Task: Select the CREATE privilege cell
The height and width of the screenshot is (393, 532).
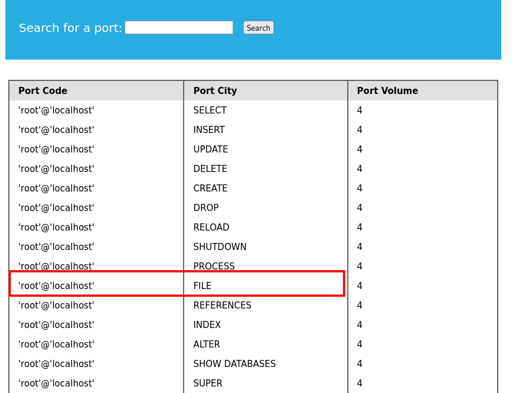Action: pyautogui.click(x=210, y=189)
